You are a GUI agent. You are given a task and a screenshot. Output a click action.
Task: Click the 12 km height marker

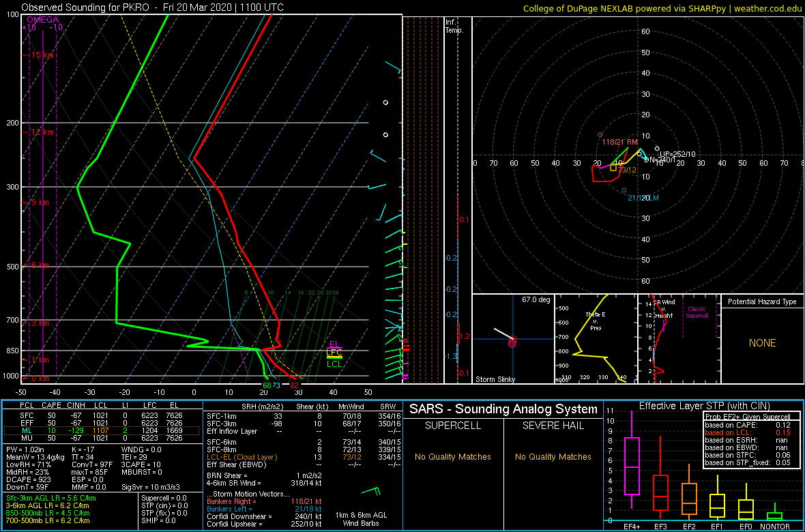pyautogui.click(x=42, y=132)
